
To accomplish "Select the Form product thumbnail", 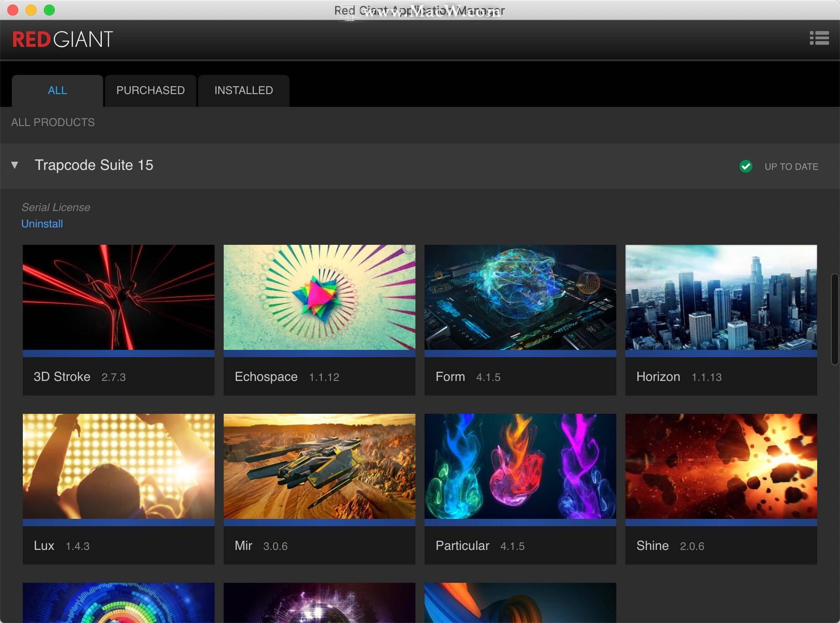I will click(x=520, y=297).
